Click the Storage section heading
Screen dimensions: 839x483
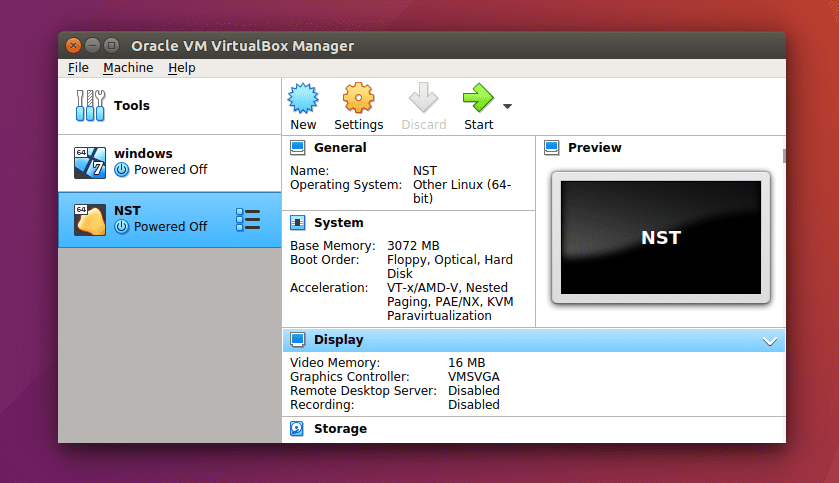coord(340,428)
